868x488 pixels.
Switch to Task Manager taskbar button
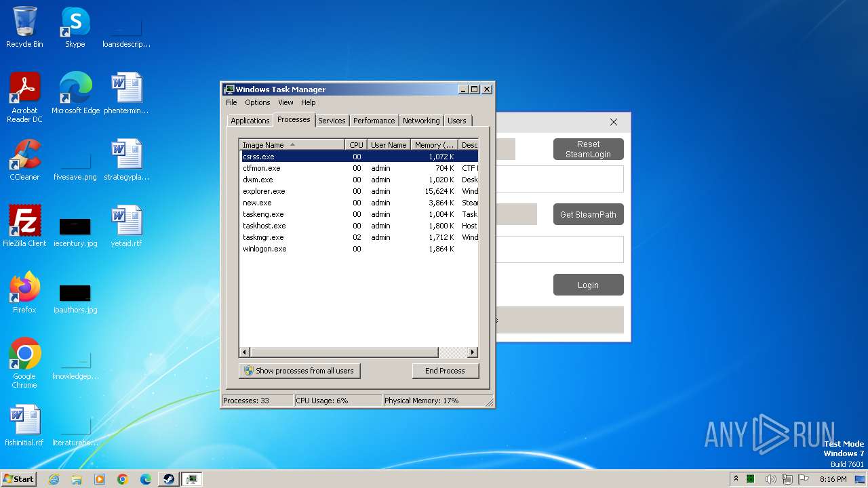[x=192, y=479]
